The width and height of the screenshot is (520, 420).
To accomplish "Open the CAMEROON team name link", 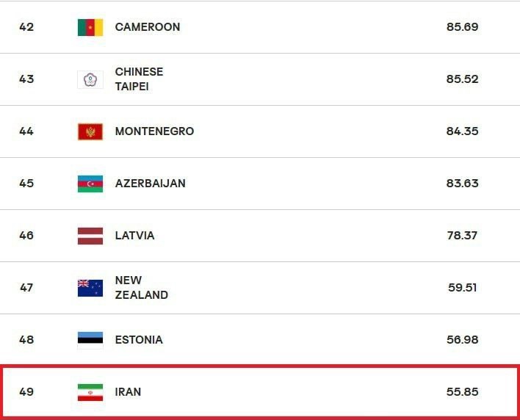I will [148, 27].
